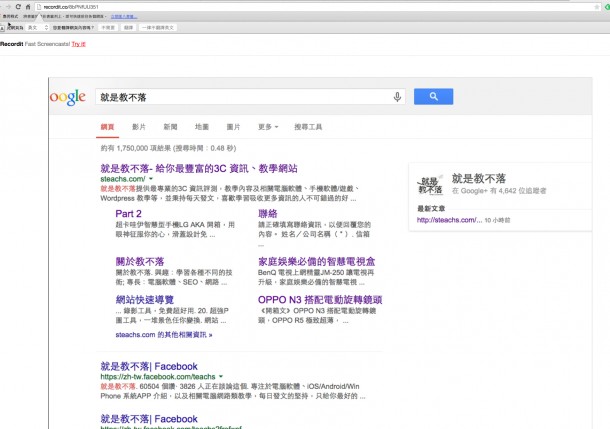Open the 網站快速導覽 sitelink
Screen dimensions: 610x429
point(145,300)
